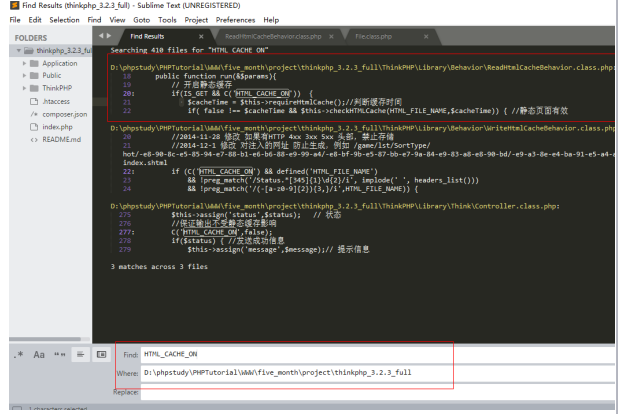Viewport: 618px width, 414px height.
Task: Expand the ThinkPHP folder
Action: [x=24, y=88]
